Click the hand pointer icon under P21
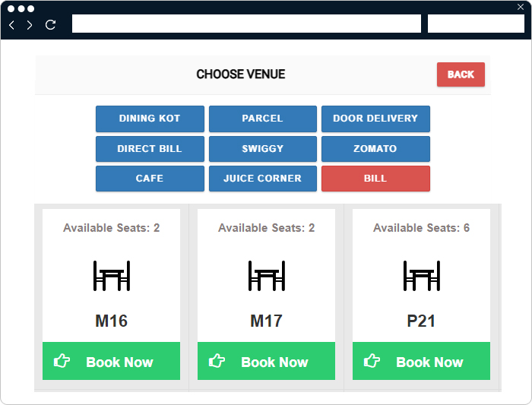Screen dimensions: 532x405 (x=372, y=361)
